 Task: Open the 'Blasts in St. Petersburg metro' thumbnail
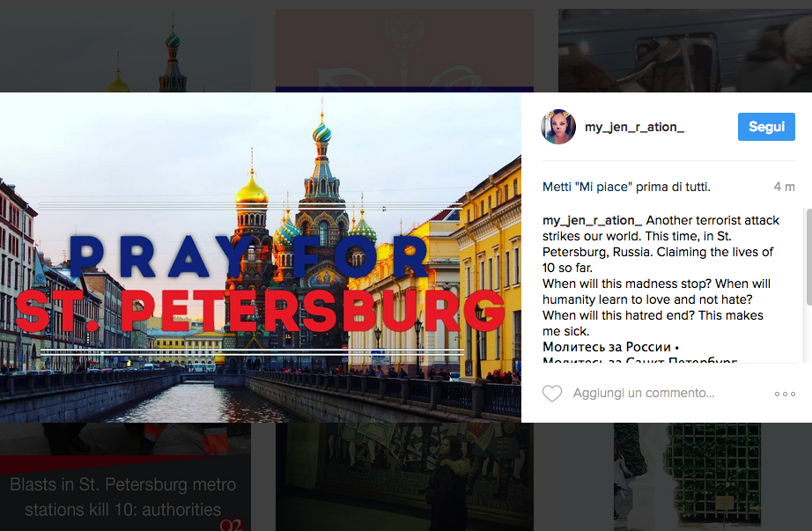click(x=125, y=476)
